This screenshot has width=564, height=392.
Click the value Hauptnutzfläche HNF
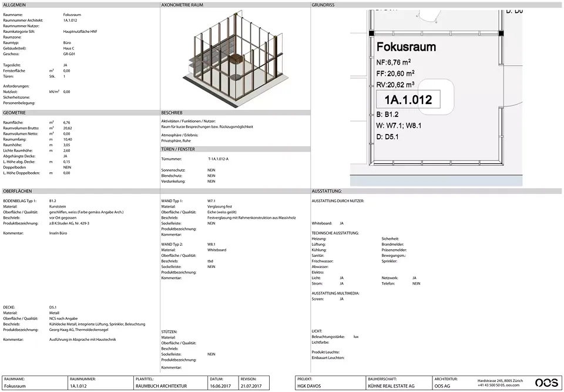(x=80, y=32)
